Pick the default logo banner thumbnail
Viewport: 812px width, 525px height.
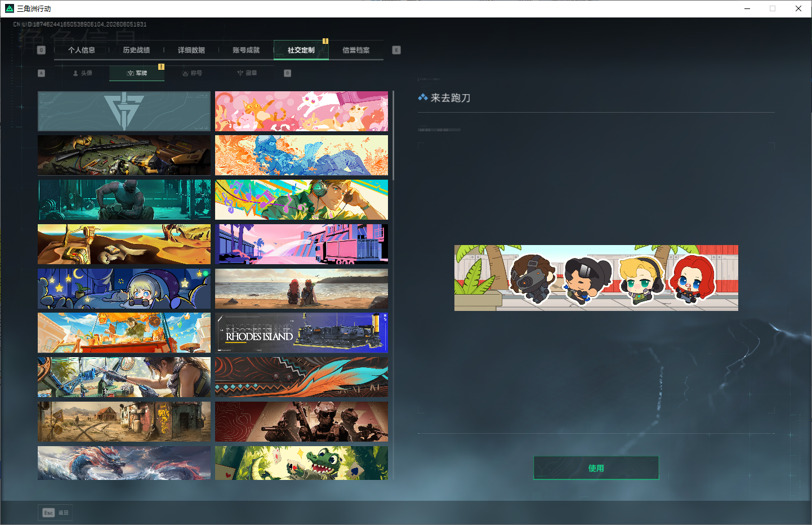pos(124,112)
